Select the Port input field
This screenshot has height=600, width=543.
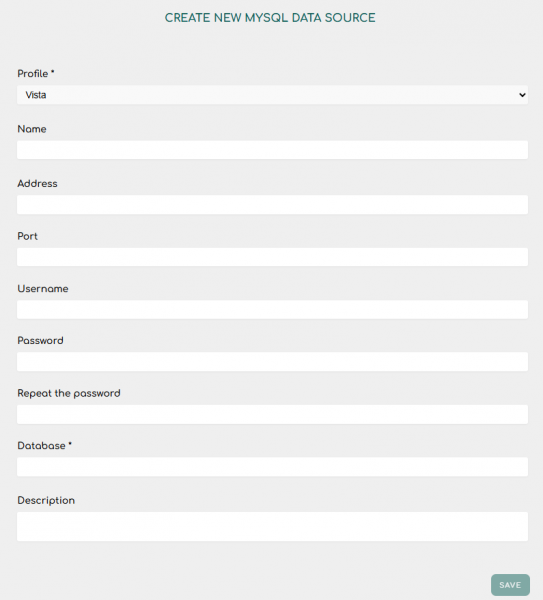(272, 257)
